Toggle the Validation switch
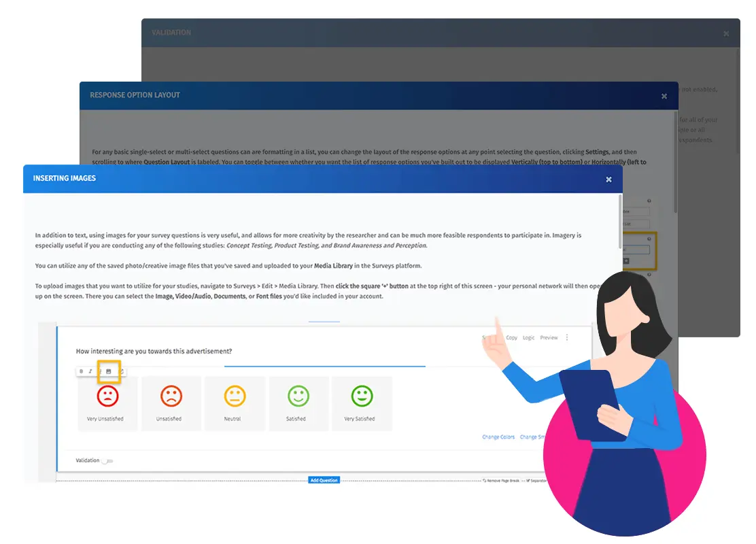The height and width of the screenshot is (544, 756). (x=108, y=461)
